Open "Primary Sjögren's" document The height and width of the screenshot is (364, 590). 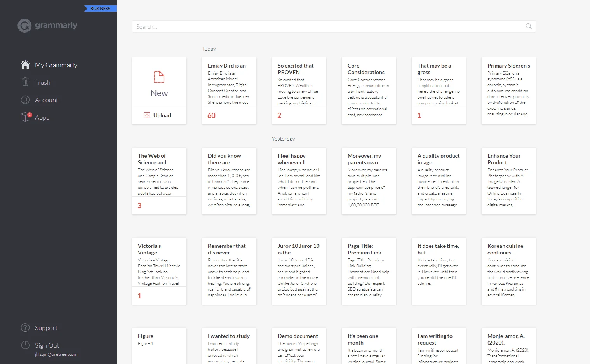coord(509,91)
